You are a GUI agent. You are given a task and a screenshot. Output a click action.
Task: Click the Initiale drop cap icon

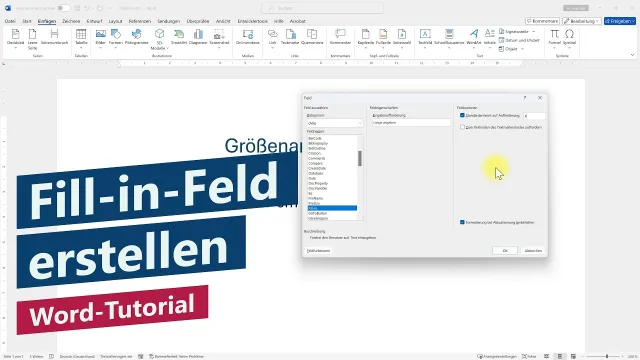pyautogui.click(x=489, y=34)
